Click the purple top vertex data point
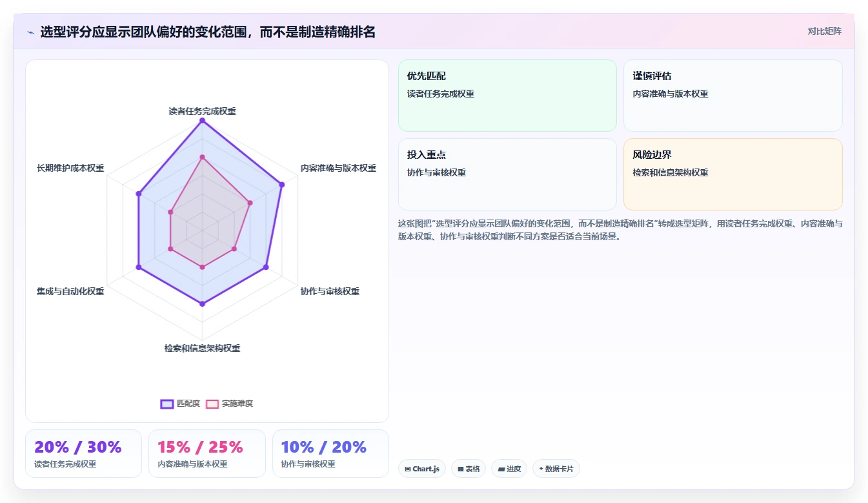Viewport: 868px width, 503px height. (202, 121)
